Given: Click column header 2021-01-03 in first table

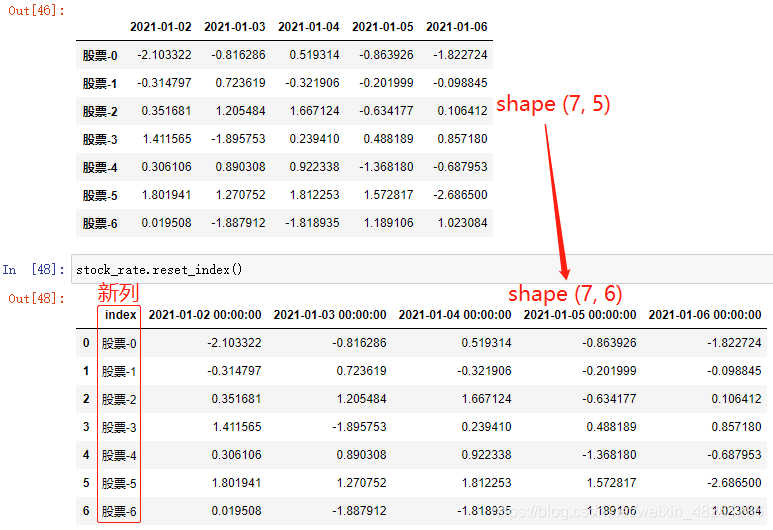Looking at the screenshot, I should tap(235, 27).
